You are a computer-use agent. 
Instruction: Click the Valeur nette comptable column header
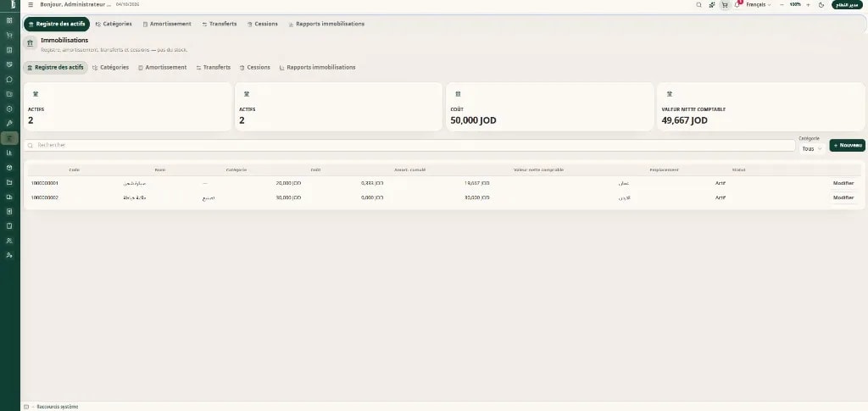point(538,169)
